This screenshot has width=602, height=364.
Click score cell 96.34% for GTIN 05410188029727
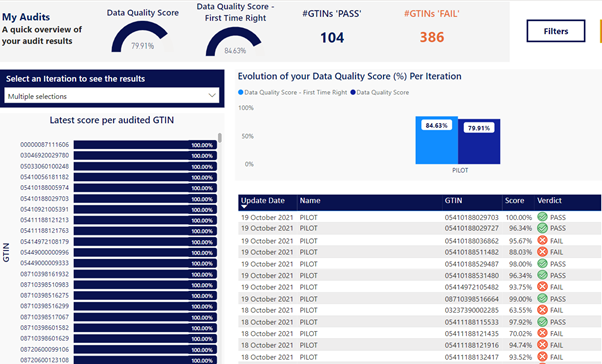click(520, 228)
